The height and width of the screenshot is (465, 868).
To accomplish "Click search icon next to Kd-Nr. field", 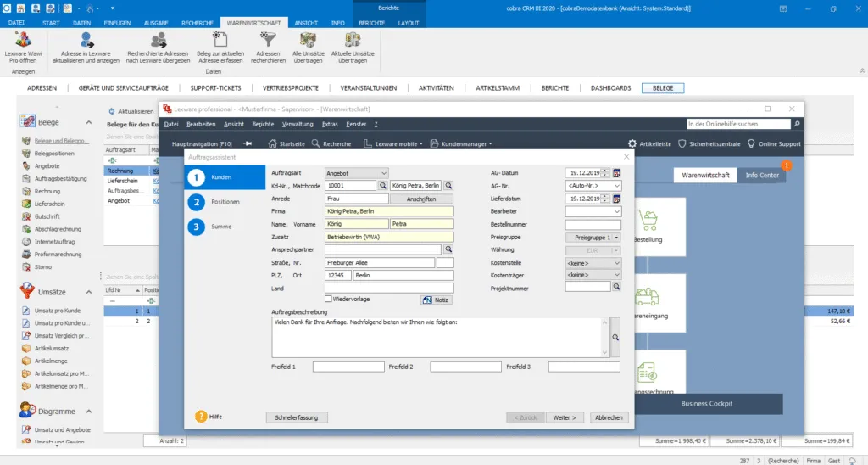I will [382, 186].
